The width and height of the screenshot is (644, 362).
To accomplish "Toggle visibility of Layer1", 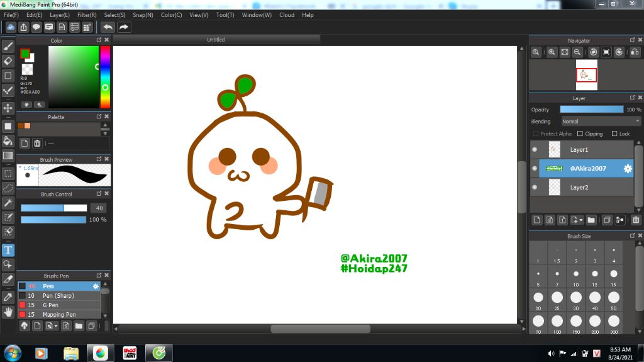I will pyautogui.click(x=535, y=149).
